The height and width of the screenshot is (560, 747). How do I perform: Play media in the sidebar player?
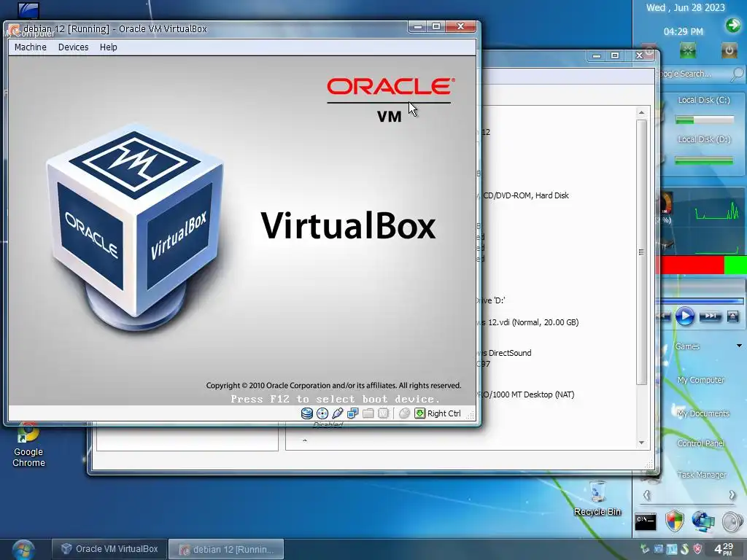click(x=684, y=316)
